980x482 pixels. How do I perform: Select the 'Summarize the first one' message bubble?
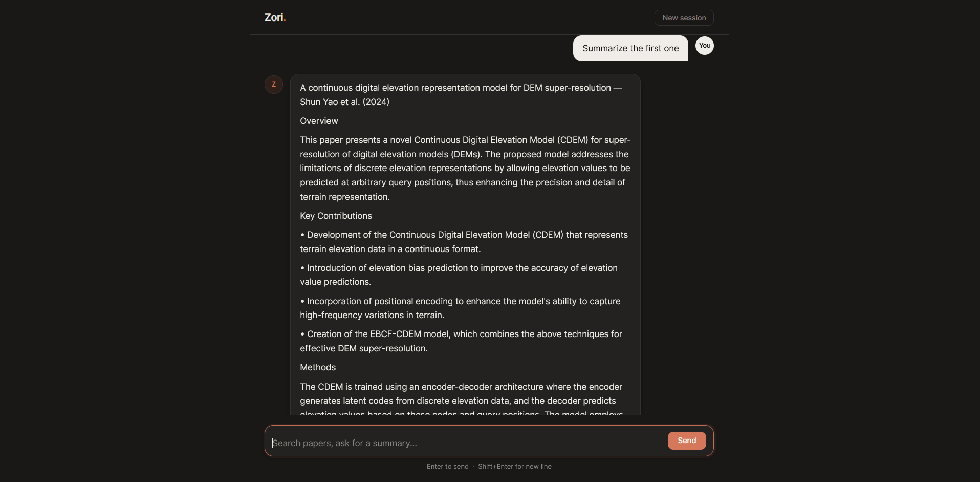tap(630, 48)
